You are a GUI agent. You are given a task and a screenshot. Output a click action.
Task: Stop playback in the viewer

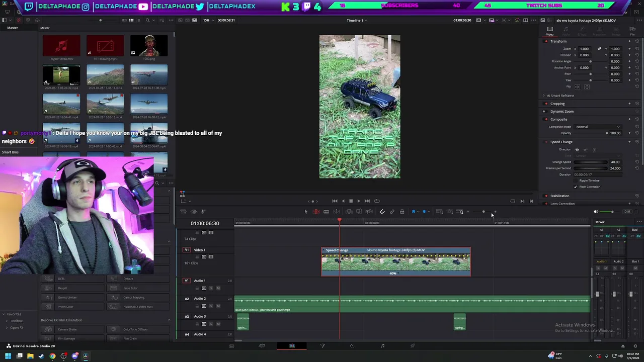[x=351, y=201]
